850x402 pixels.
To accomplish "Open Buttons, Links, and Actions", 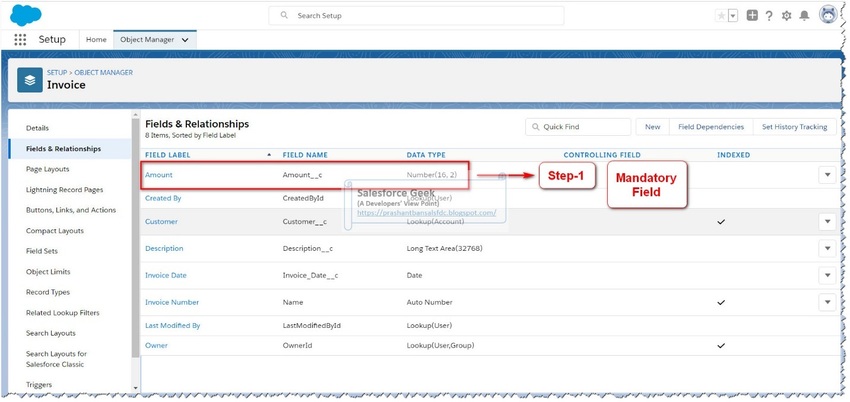I will pyautogui.click(x=71, y=210).
